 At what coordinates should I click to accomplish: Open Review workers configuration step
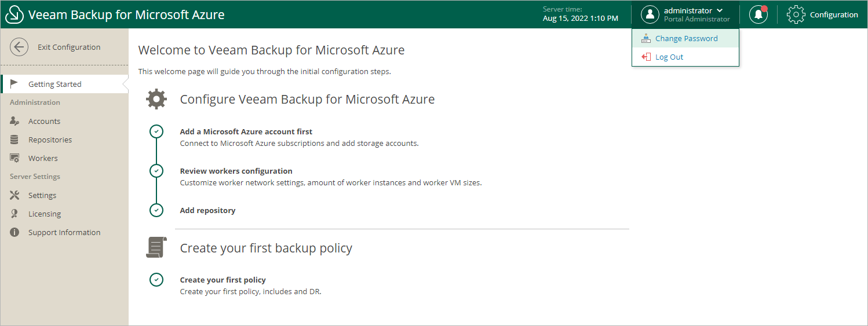(236, 171)
